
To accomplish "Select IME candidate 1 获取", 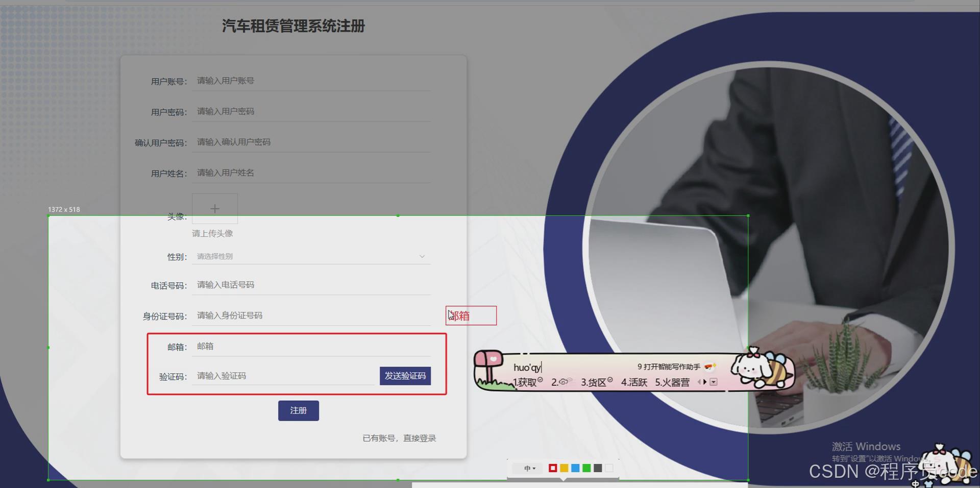I will (x=528, y=382).
